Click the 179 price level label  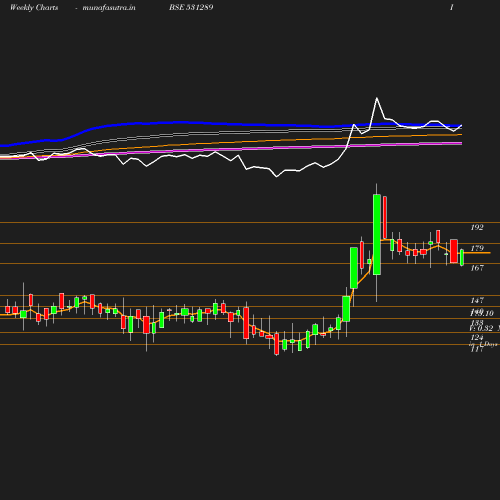(x=477, y=248)
